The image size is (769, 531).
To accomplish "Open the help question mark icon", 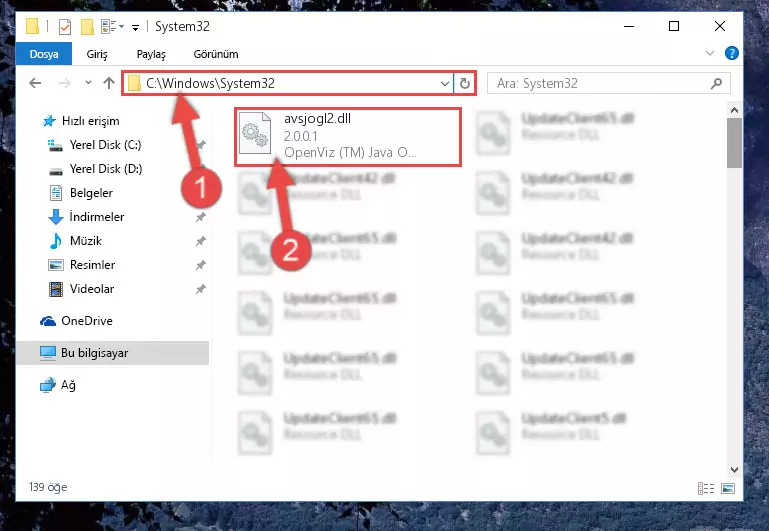I will click(x=731, y=53).
